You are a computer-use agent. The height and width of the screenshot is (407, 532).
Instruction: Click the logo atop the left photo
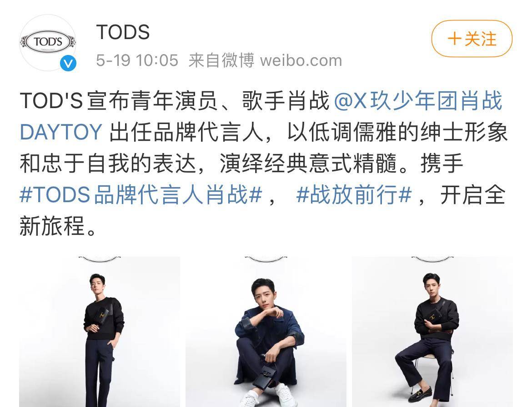point(100,259)
